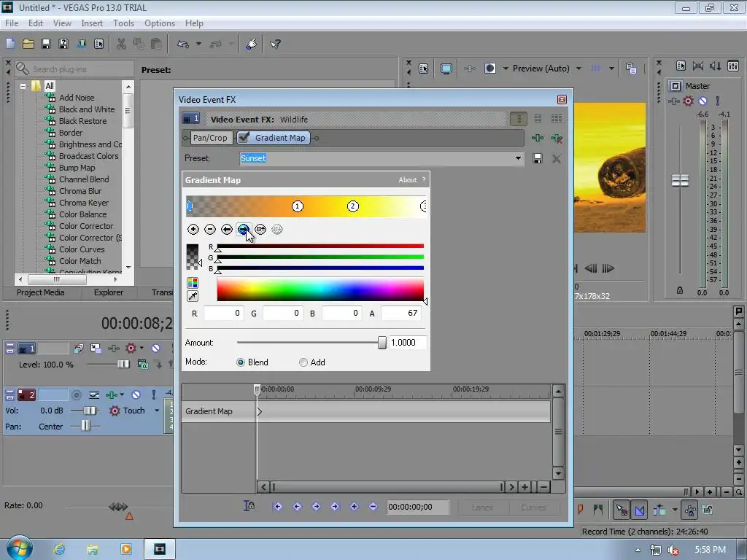Save preset using floppy disk icon

pos(538,158)
